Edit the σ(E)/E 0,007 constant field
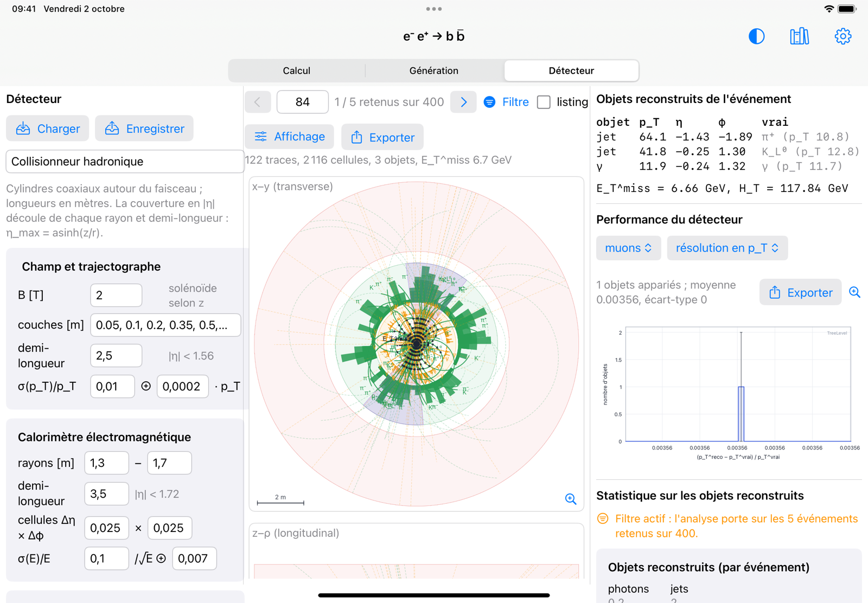The height and width of the screenshot is (603, 868). pos(195,559)
